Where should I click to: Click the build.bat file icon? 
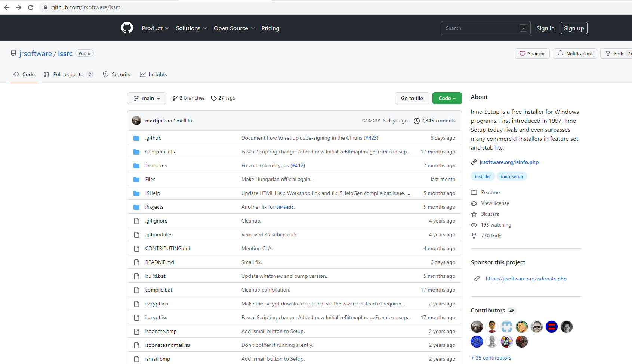136,276
